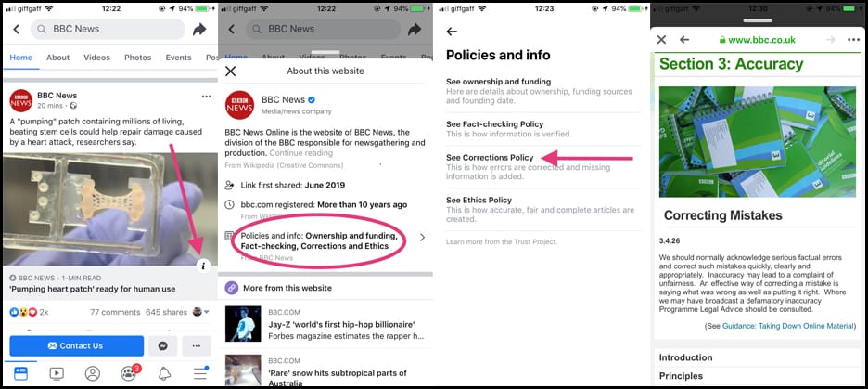This screenshot has width=868, height=389.
Task: Tap the BBC News page name on the post
Action: (57, 96)
